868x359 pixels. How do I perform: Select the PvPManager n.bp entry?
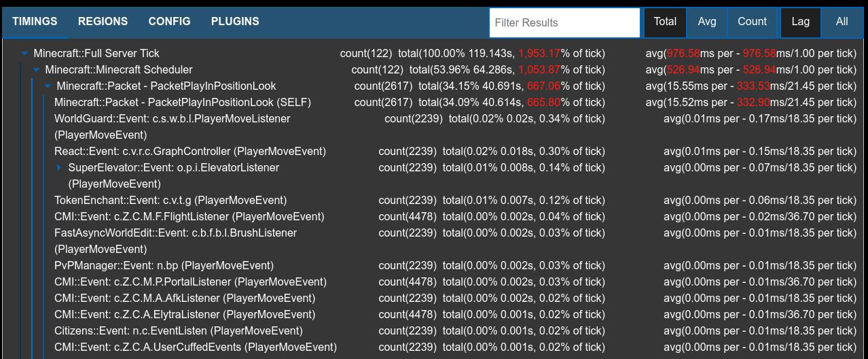point(164,265)
